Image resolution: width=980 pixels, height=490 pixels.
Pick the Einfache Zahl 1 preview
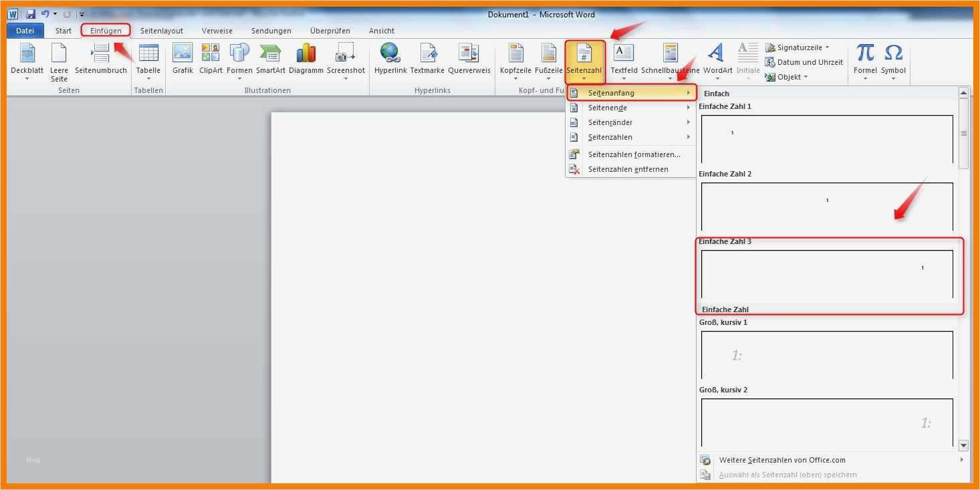point(827,139)
